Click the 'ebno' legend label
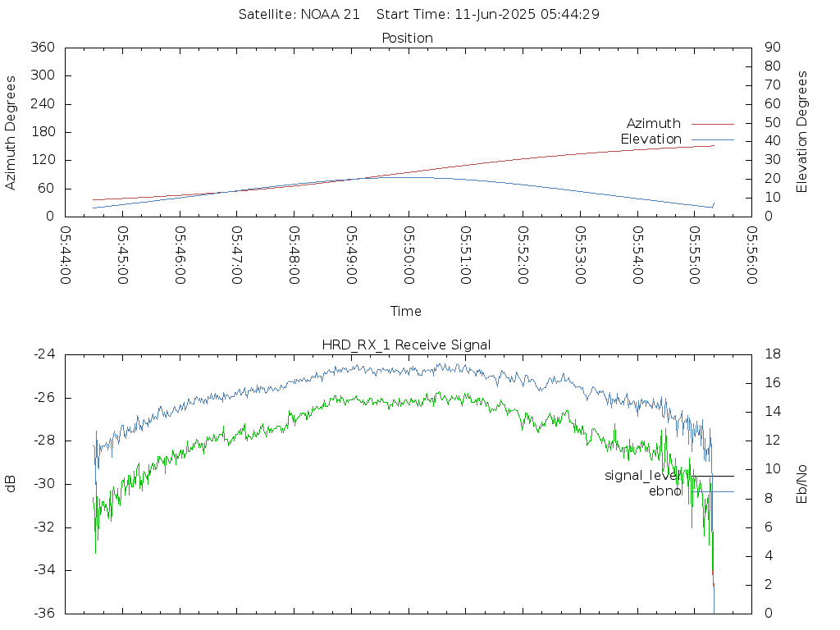840x630 pixels. click(665, 491)
